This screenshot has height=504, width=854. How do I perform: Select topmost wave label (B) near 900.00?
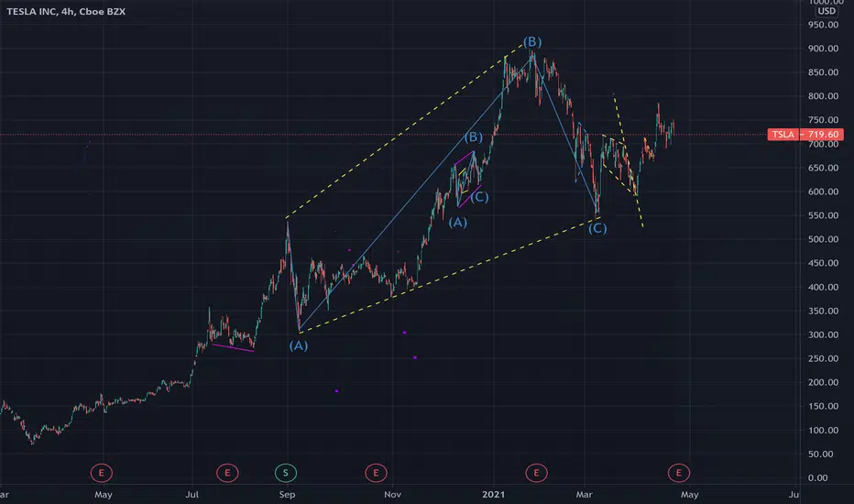click(532, 42)
